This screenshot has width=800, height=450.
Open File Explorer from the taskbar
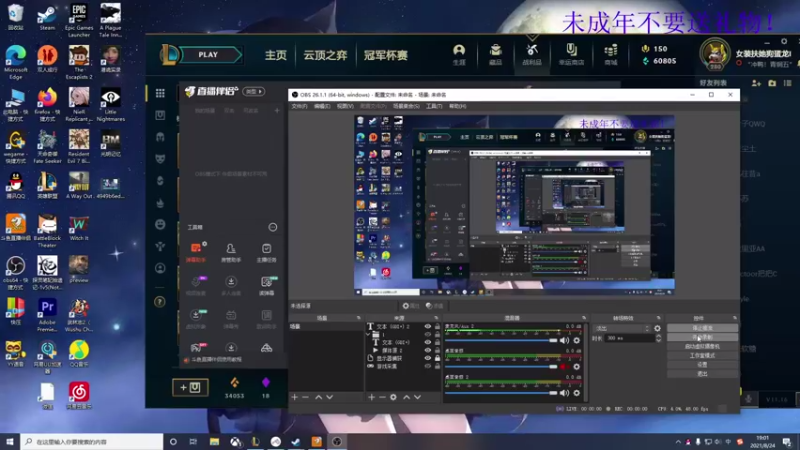click(x=214, y=441)
